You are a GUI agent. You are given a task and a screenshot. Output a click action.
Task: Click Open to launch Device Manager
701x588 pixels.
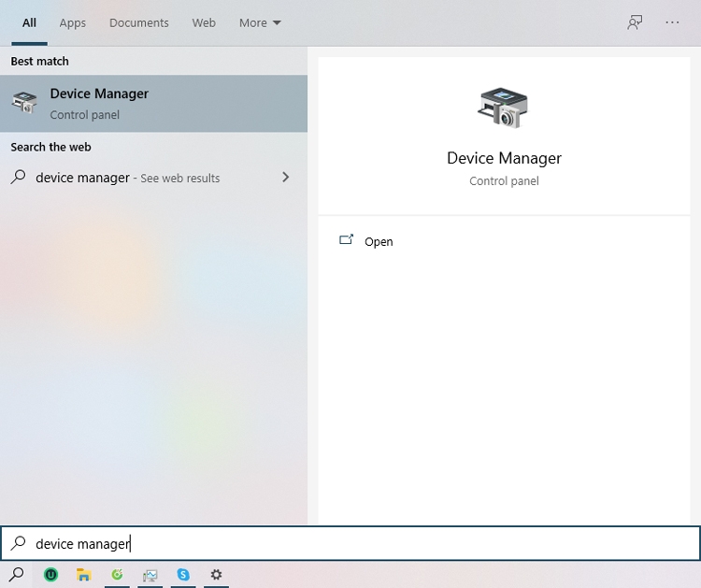click(379, 241)
